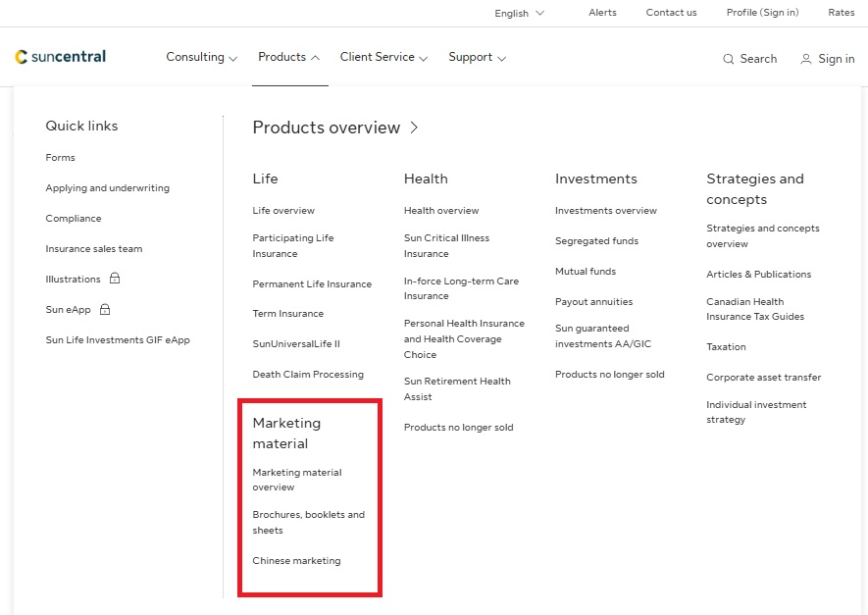Open Alerts in the top bar
Image resolution: width=868 pixels, height=615 pixels.
tap(602, 13)
